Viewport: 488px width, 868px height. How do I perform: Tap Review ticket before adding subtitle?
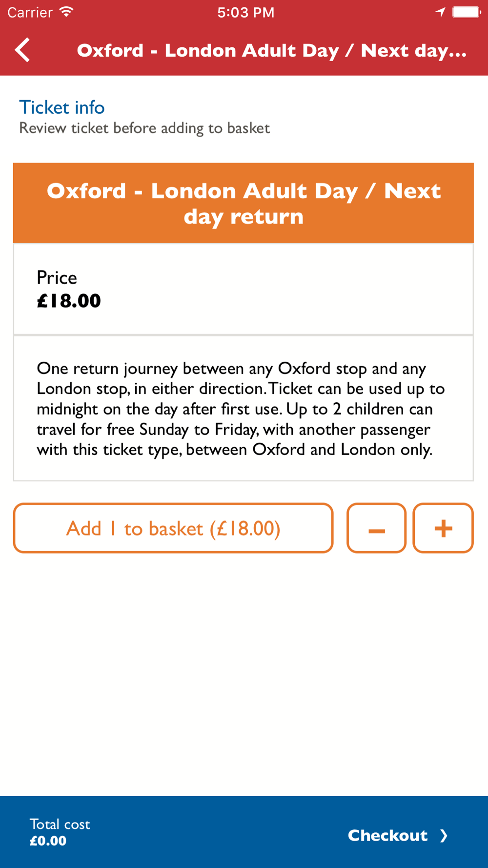144,128
